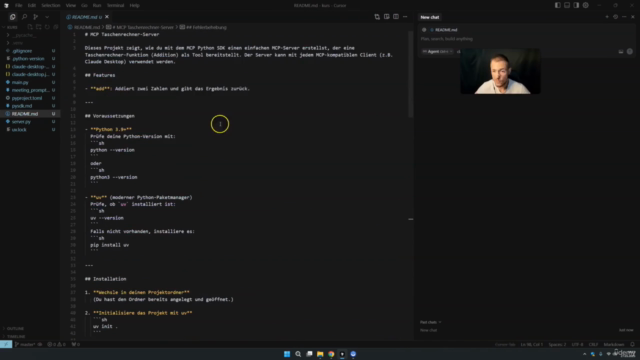Focus the chat input 'Plan, search, build anything'

447,39
